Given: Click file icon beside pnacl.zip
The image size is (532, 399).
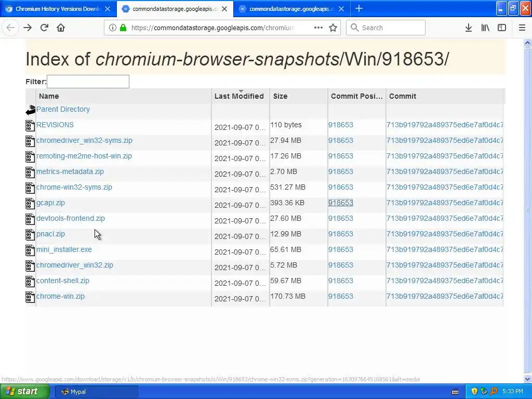Looking at the screenshot, I should tap(30, 234).
